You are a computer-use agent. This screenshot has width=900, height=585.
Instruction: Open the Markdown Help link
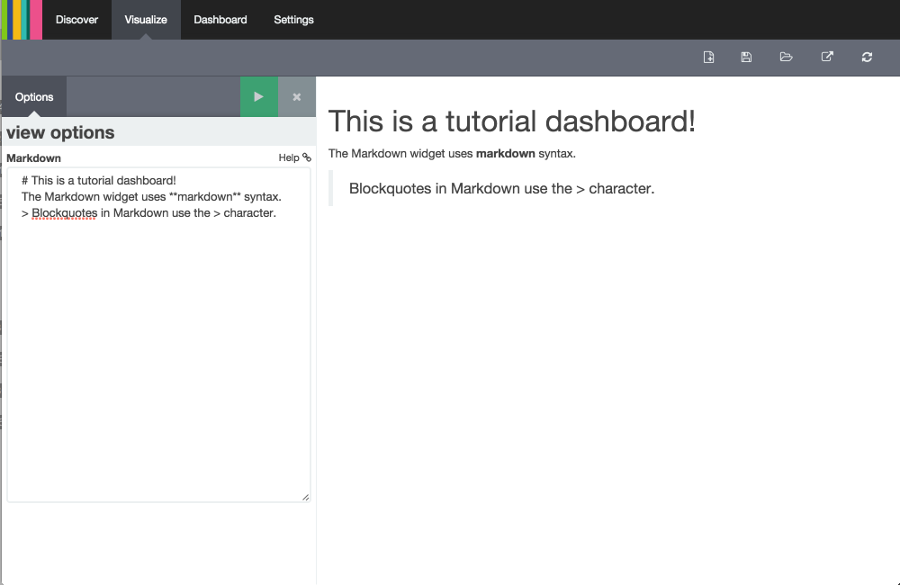click(x=291, y=157)
